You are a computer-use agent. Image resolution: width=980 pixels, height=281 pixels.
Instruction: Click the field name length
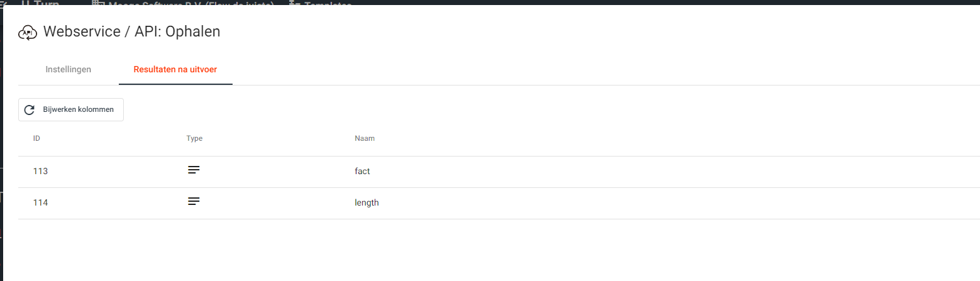(366, 202)
